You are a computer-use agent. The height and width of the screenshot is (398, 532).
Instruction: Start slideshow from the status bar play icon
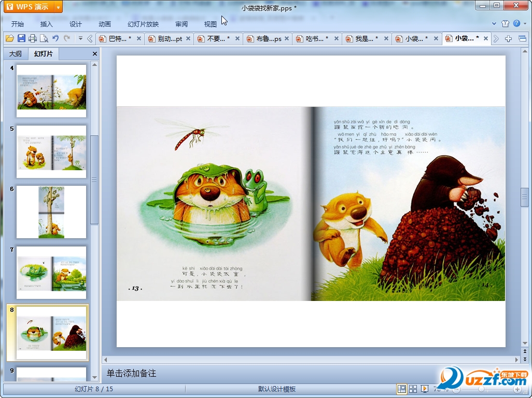tap(424, 389)
